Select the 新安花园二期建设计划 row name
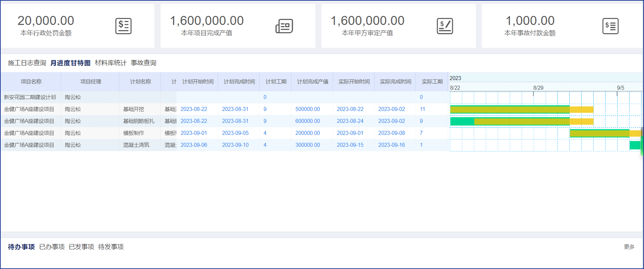 pos(30,97)
